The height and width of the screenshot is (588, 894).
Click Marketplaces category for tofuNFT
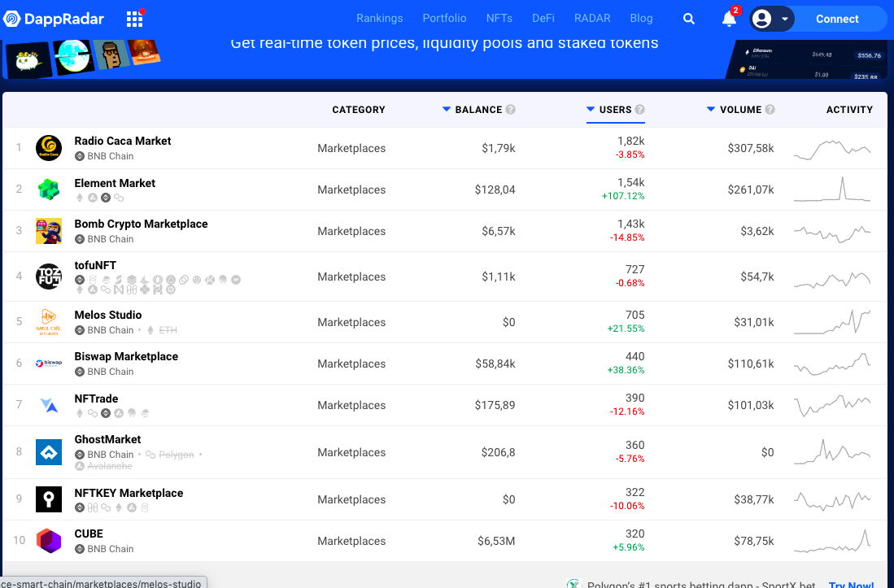[x=351, y=277]
